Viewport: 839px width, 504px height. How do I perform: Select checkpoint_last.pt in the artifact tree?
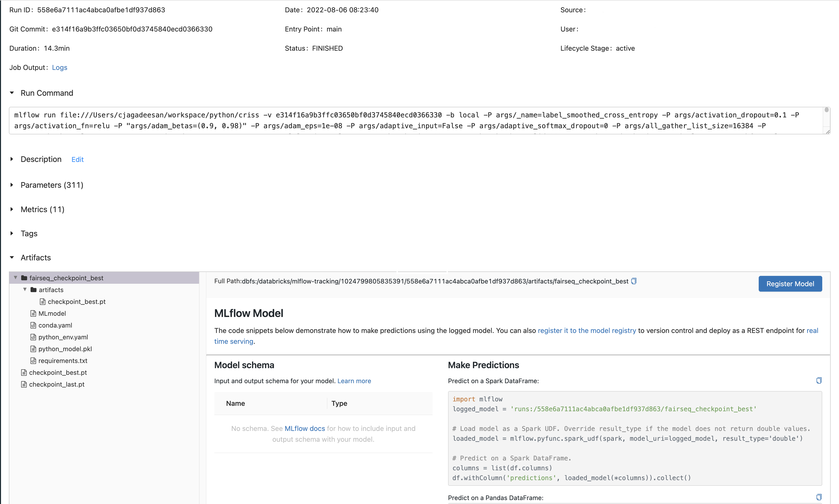point(56,384)
